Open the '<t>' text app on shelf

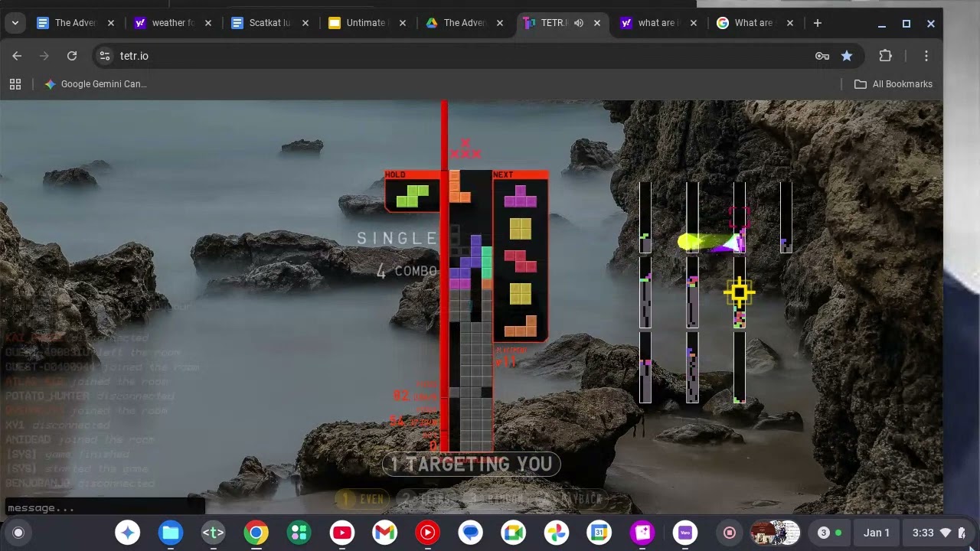[214, 533]
